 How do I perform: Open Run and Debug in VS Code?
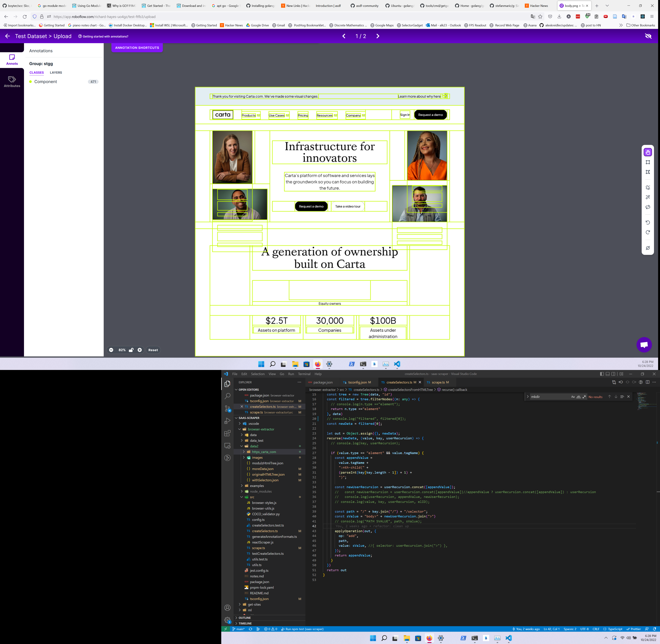pos(227,420)
